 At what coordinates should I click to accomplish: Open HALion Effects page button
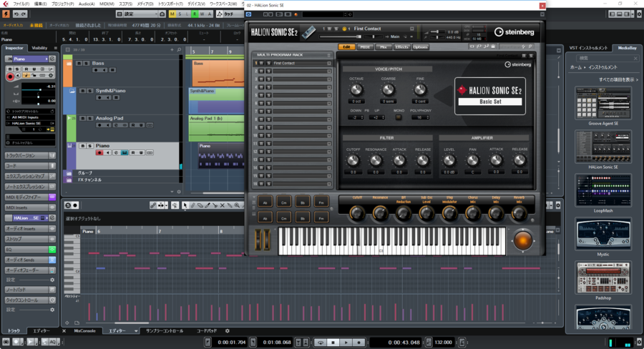[401, 46]
